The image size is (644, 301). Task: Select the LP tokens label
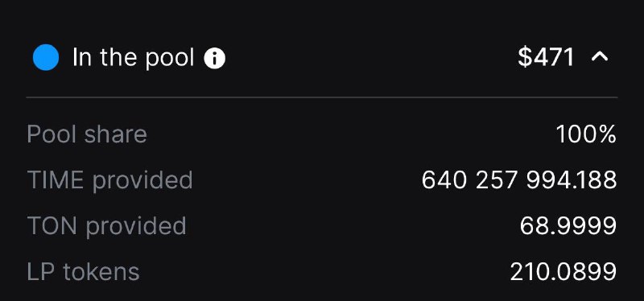tap(84, 272)
